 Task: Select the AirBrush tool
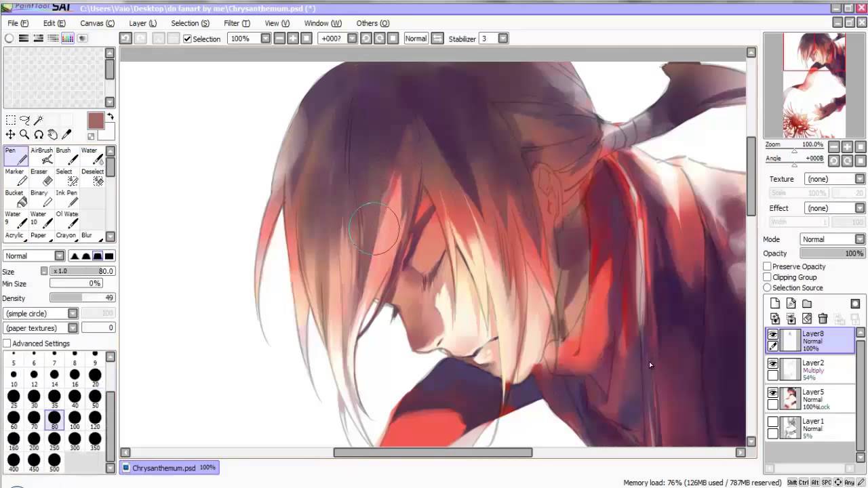click(41, 156)
